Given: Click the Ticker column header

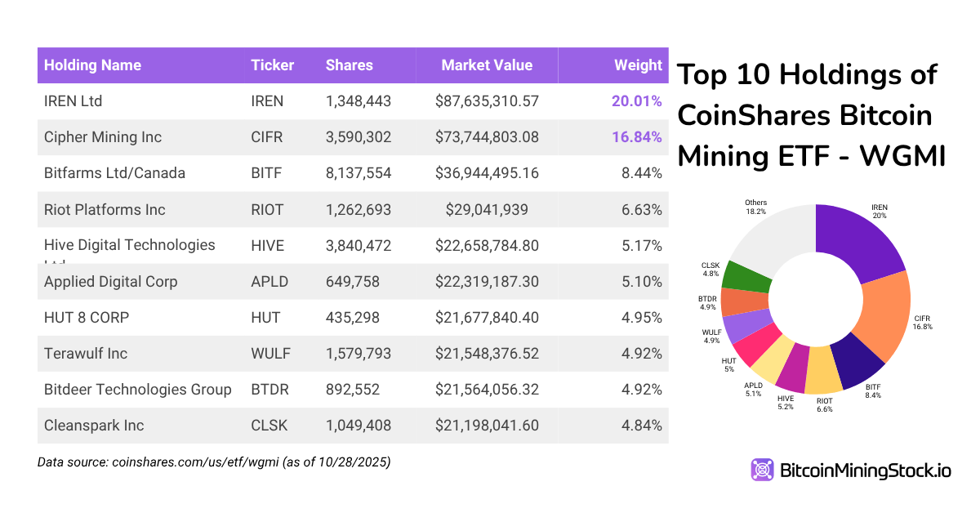Looking at the screenshot, I should (x=272, y=65).
